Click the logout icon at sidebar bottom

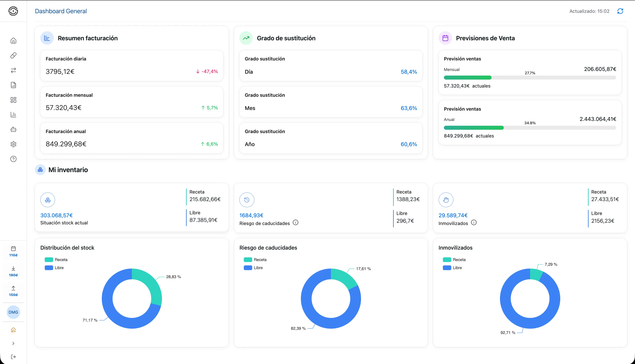coord(13,357)
